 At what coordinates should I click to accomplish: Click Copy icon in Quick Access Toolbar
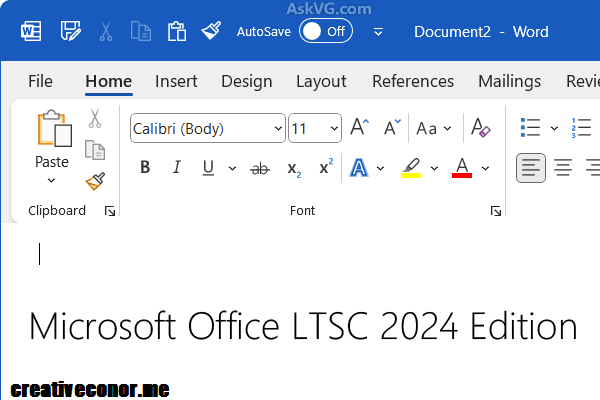click(141, 31)
